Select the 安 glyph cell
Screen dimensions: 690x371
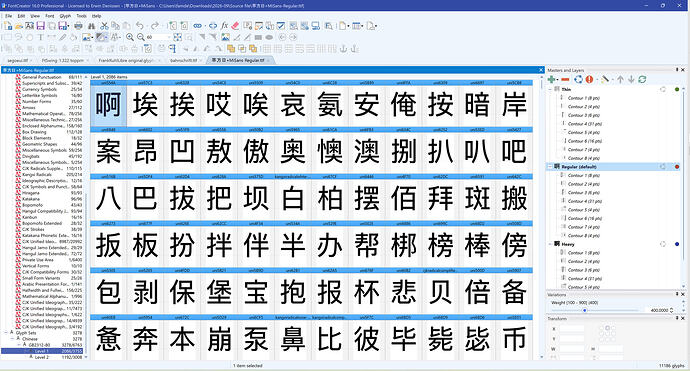point(367,105)
